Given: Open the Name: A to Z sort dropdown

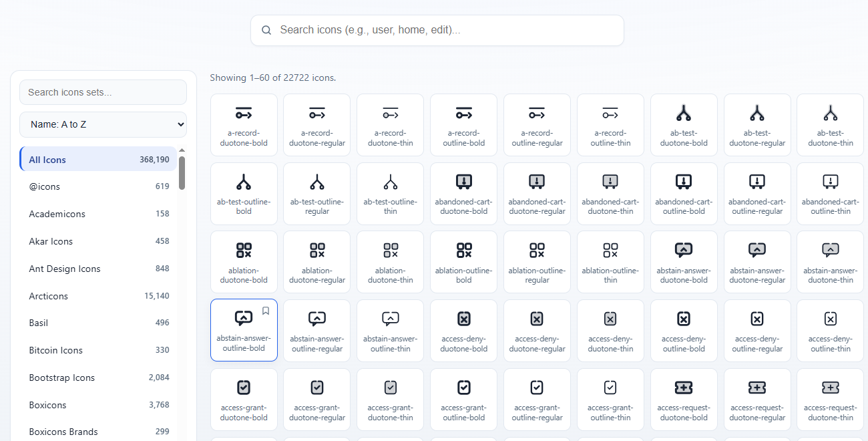Looking at the screenshot, I should pos(103,124).
